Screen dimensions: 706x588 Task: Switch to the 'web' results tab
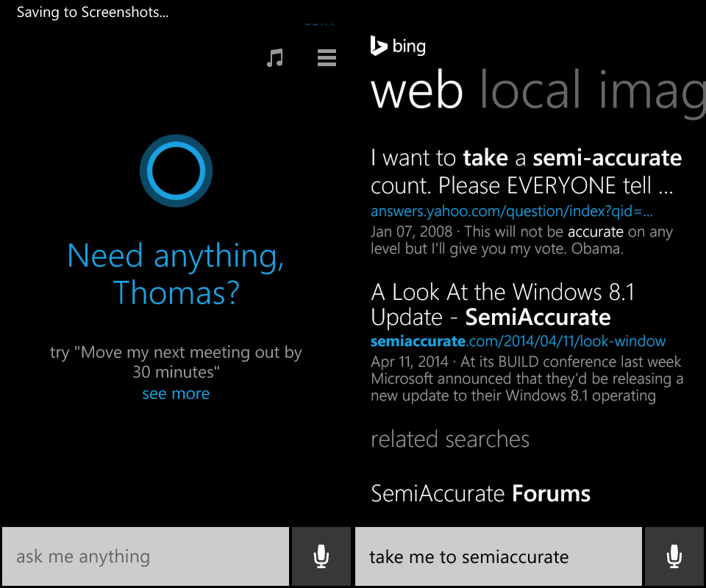click(x=417, y=91)
